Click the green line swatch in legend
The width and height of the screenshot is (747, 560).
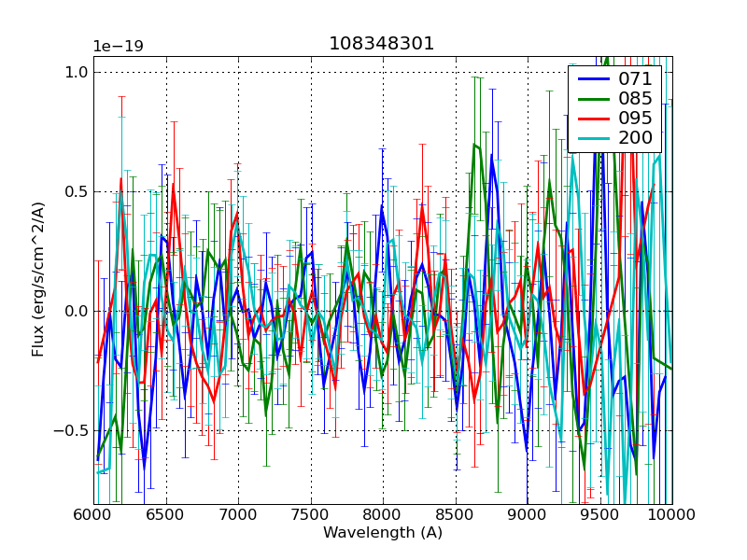tap(593, 98)
